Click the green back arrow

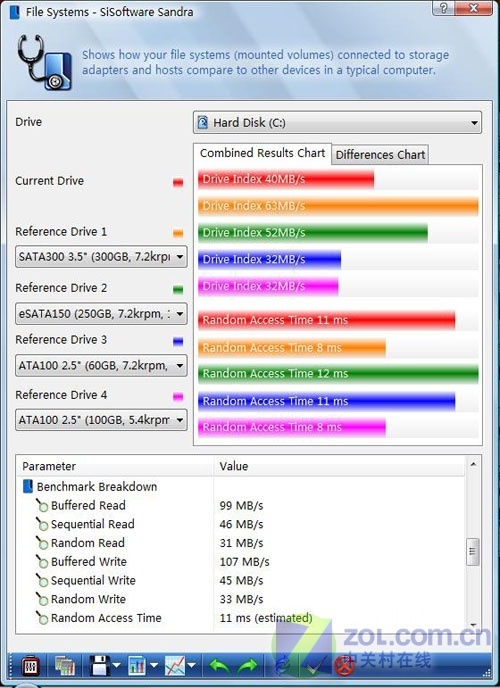pyautogui.click(x=219, y=666)
